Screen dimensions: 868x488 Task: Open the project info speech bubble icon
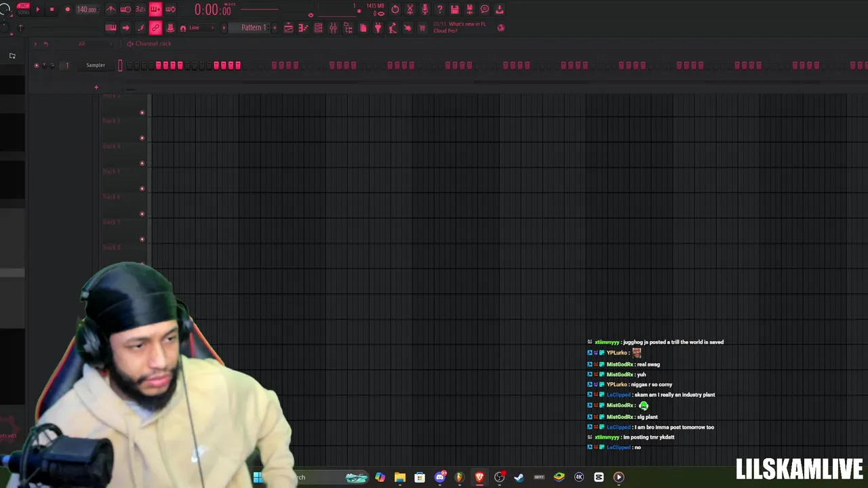[x=484, y=9]
